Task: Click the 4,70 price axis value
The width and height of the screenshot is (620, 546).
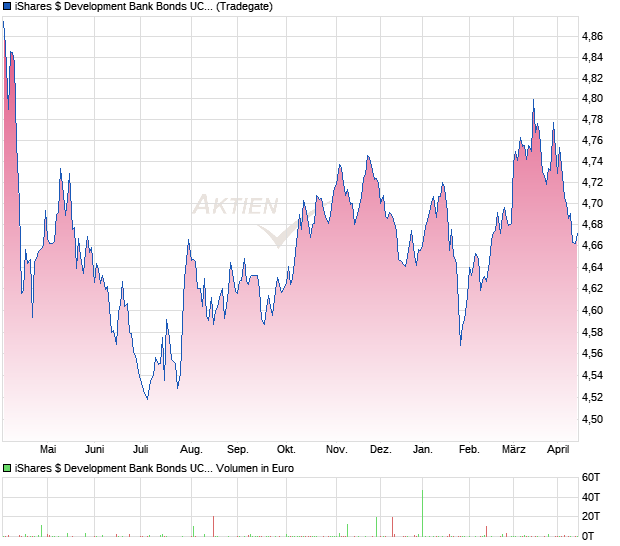Action: pos(592,204)
